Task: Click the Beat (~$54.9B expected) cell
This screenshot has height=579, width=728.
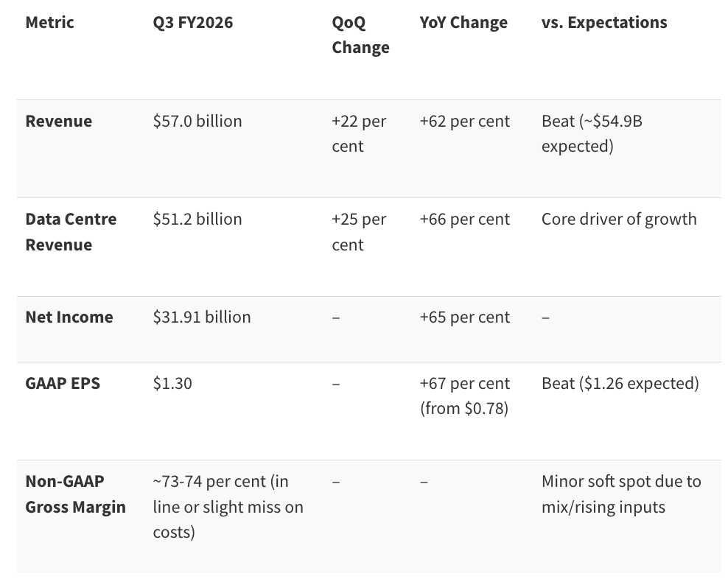Action: click(592, 133)
